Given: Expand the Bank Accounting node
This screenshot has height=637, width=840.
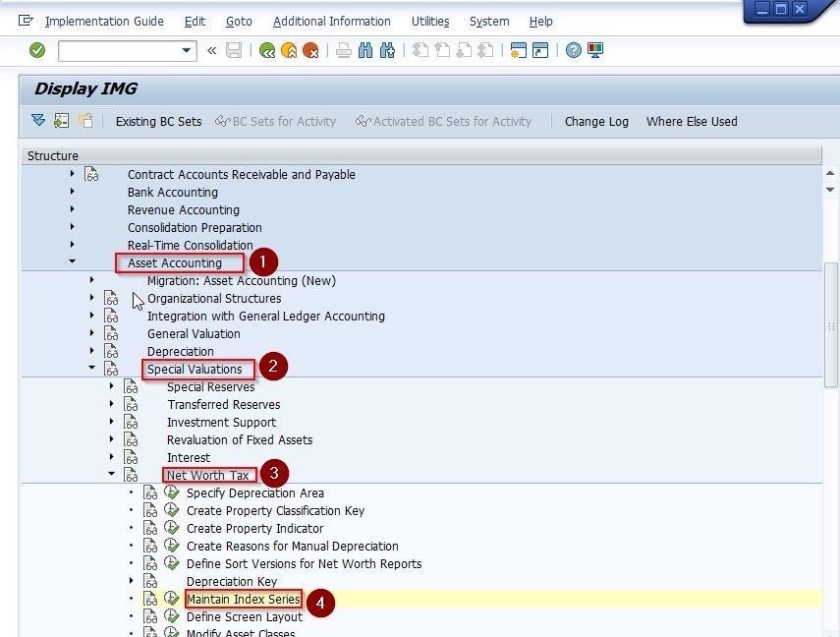Looking at the screenshot, I should pos(72,192).
